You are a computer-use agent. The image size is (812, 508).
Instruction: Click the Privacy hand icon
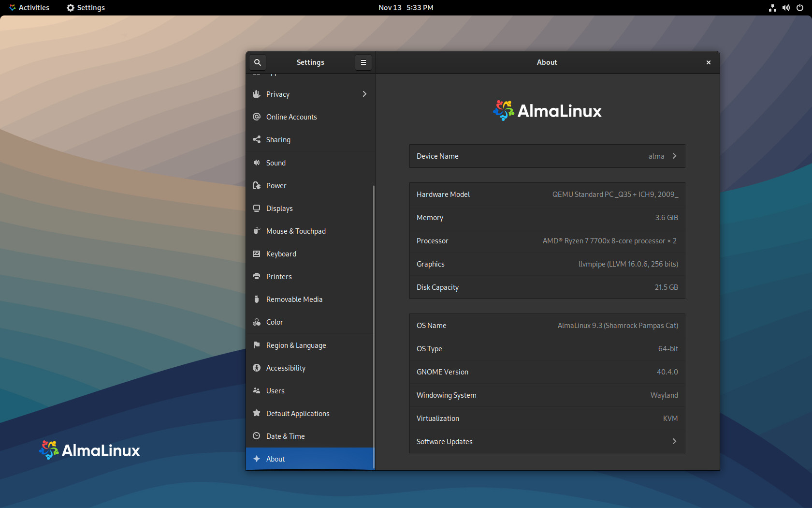point(257,94)
